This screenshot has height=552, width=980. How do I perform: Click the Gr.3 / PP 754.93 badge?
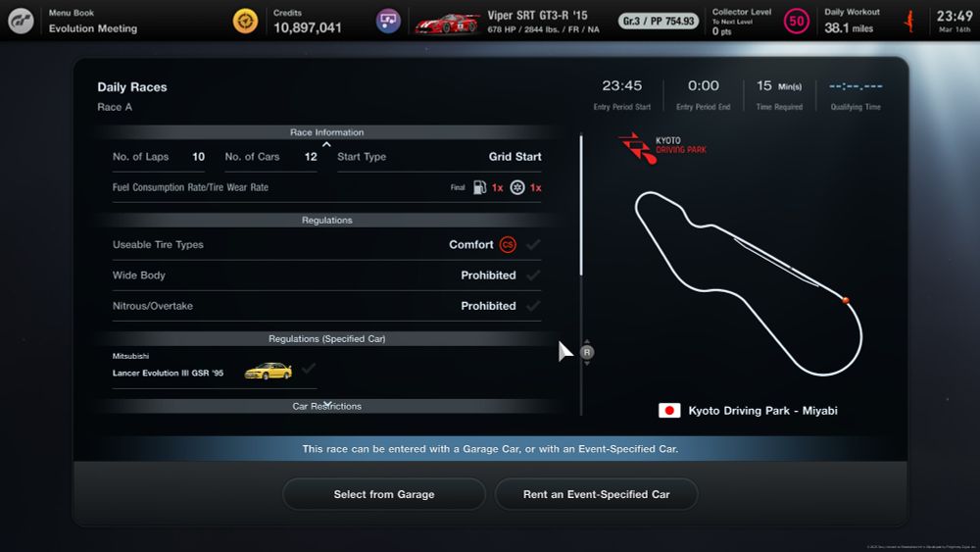pyautogui.click(x=659, y=21)
